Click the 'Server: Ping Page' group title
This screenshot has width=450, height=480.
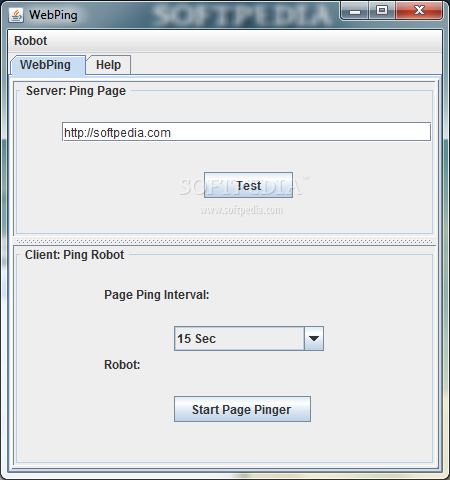pyautogui.click(x=76, y=91)
